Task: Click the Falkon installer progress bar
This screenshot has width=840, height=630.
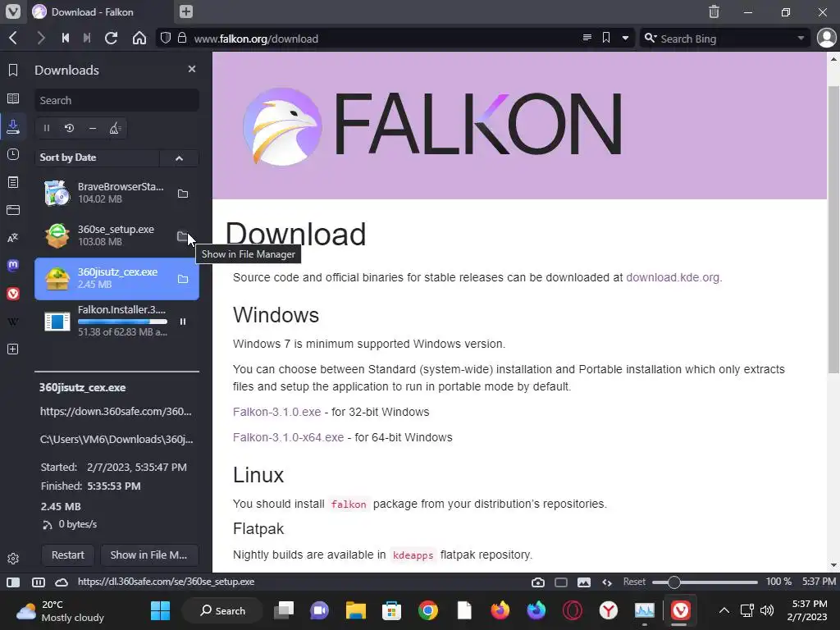Action: coord(122,322)
